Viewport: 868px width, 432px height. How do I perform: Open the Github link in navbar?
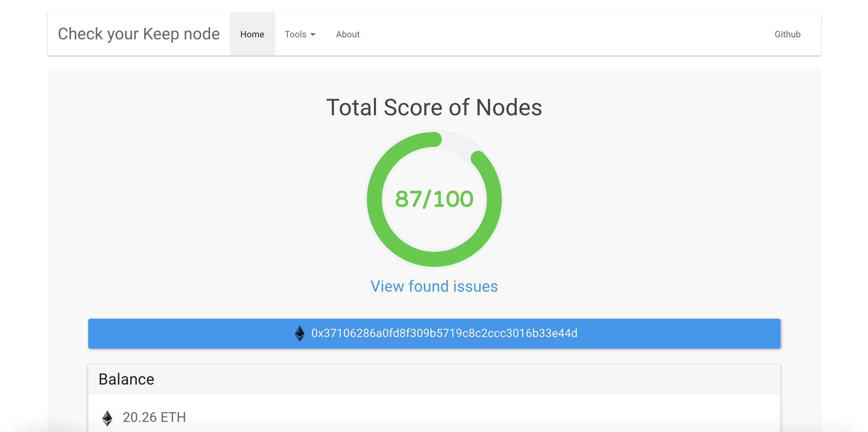pos(787,34)
